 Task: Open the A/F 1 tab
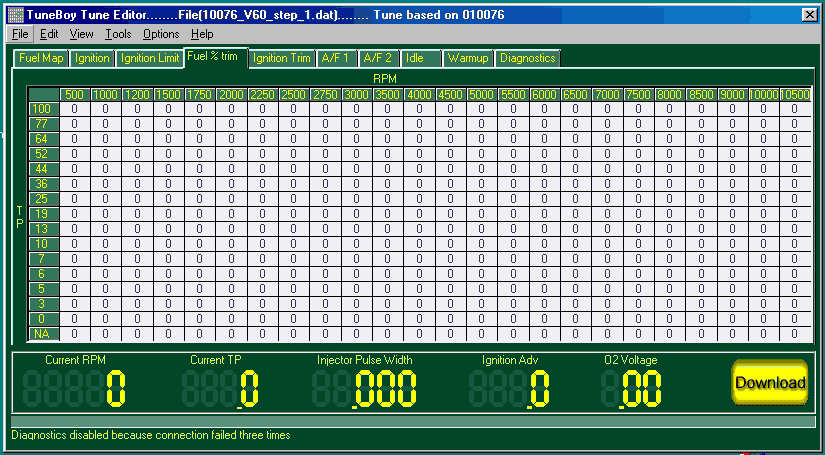pos(337,58)
